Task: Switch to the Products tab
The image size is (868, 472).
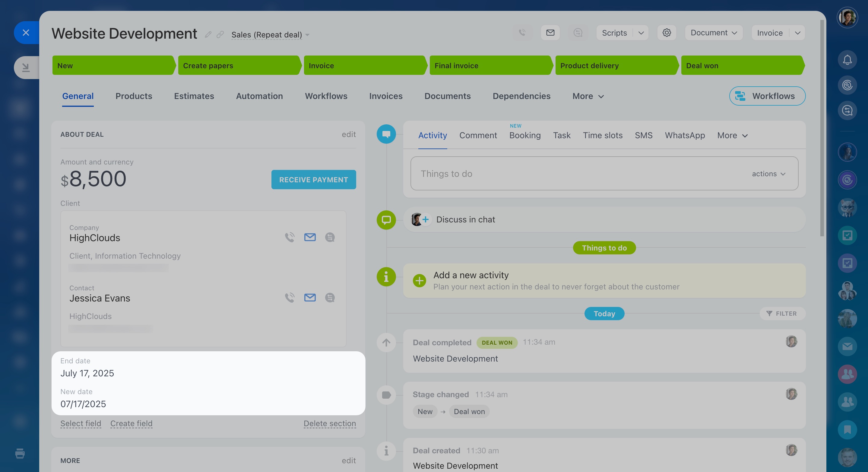Action: coord(134,96)
